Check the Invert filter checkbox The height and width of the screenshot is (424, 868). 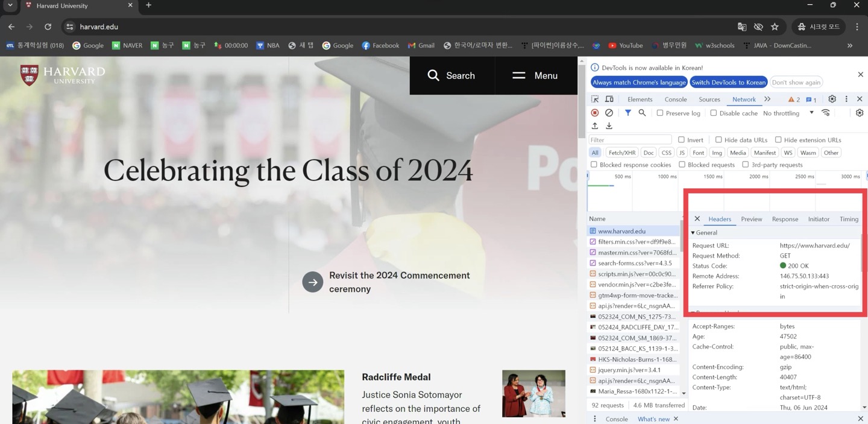pos(681,139)
